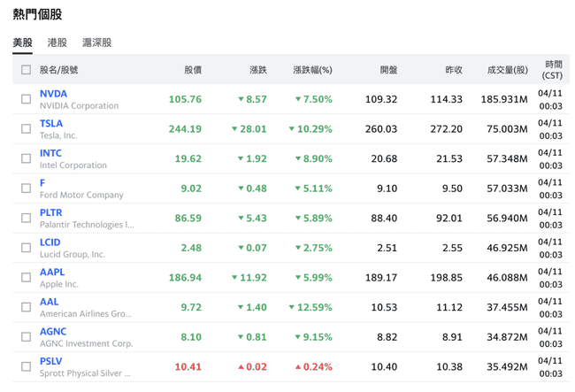Click the American Airlines Gro... name
The width and height of the screenshot is (575, 392).
pos(86,313)
